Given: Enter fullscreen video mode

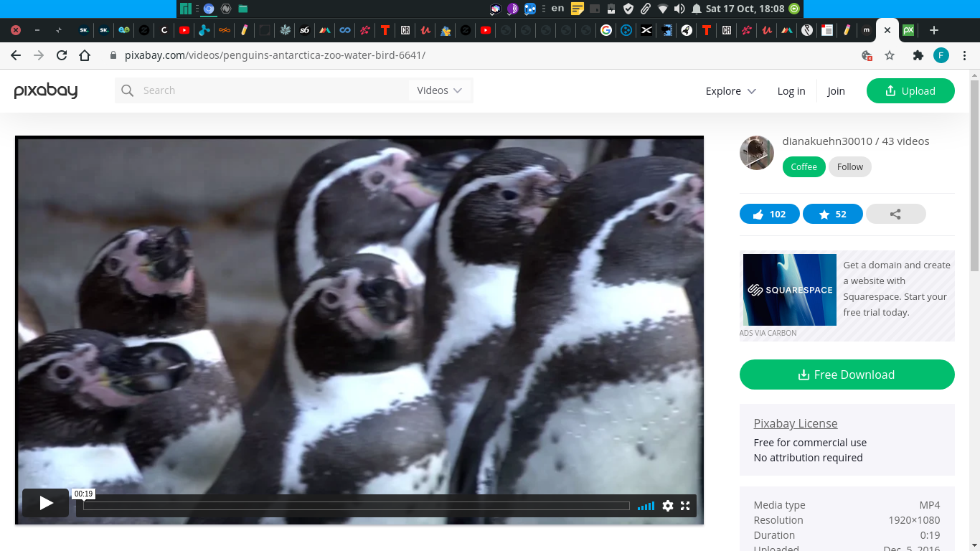Looking at the screenshot, I should coord(685,506).
